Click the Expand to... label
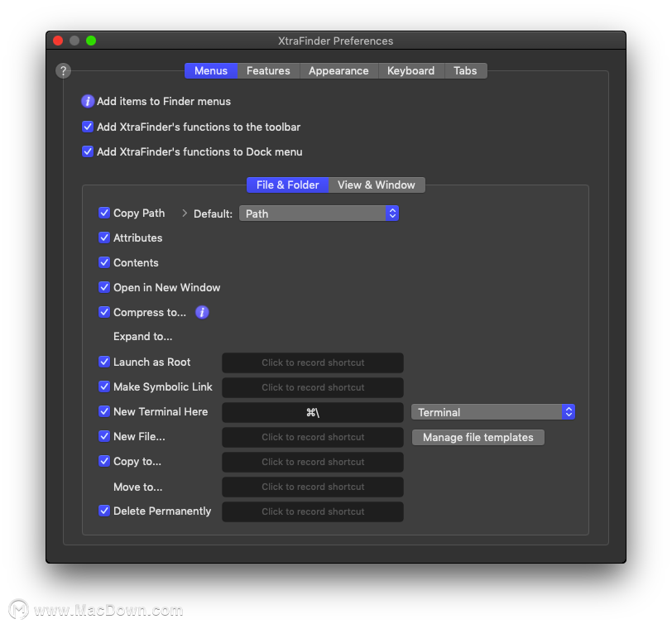The width and height of the screenshot is (672, 624). 142,337
